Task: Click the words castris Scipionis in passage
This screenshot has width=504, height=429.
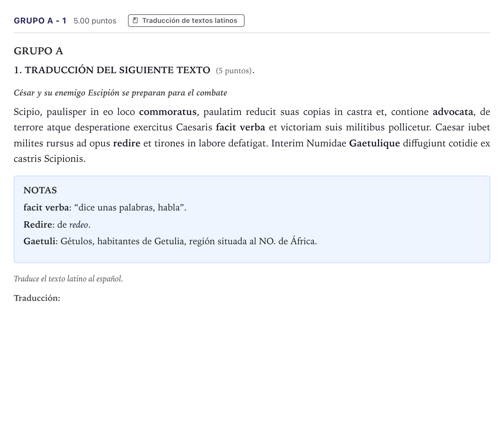Action: pyautogui.click(x=50, y=159)
